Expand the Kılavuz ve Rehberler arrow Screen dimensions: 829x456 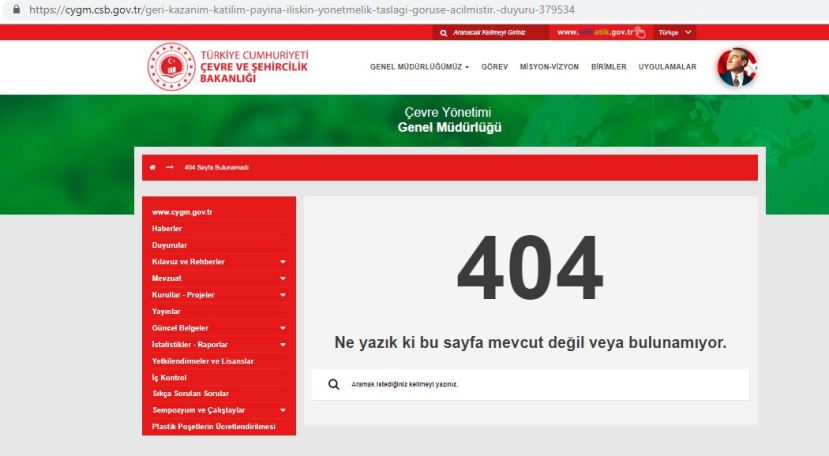click(x=283, y=262)
